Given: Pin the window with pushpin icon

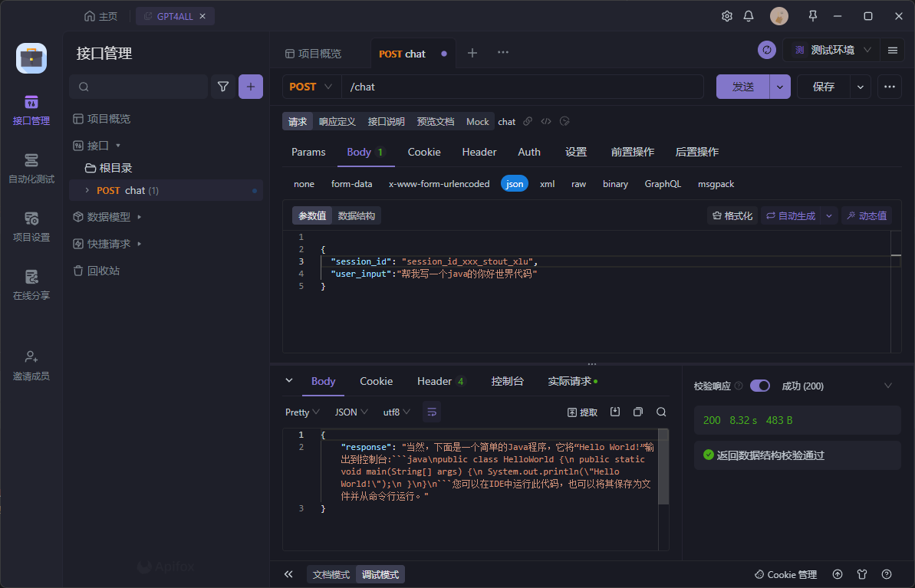Looking at the screenshot, I should click(813, 16).
